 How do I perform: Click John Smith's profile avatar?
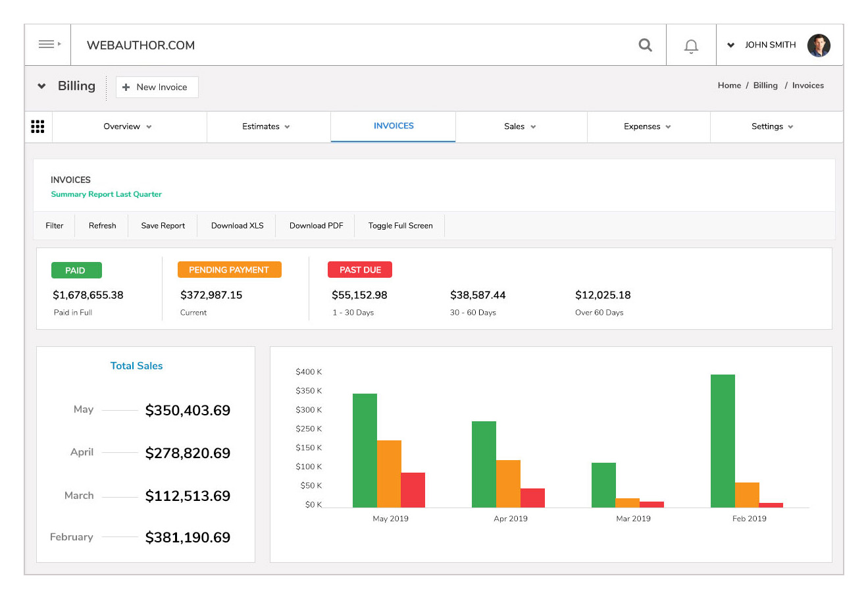click(819, 45)
